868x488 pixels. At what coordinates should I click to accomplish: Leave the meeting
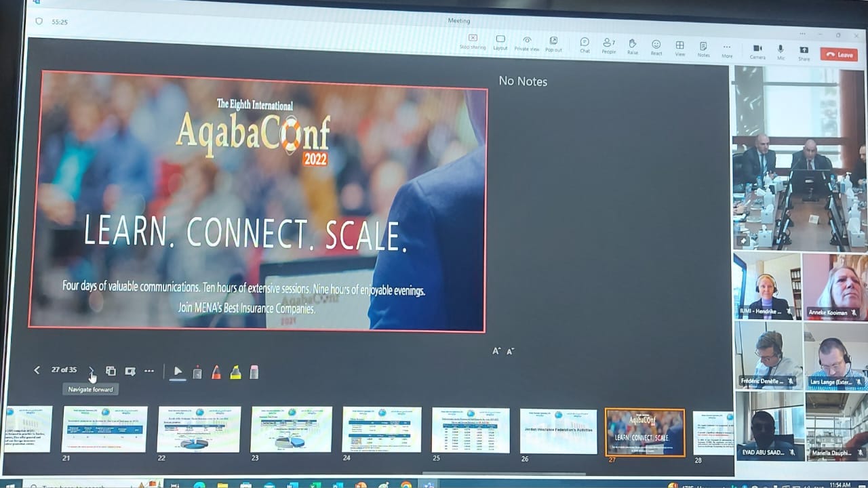click(839, 54)
